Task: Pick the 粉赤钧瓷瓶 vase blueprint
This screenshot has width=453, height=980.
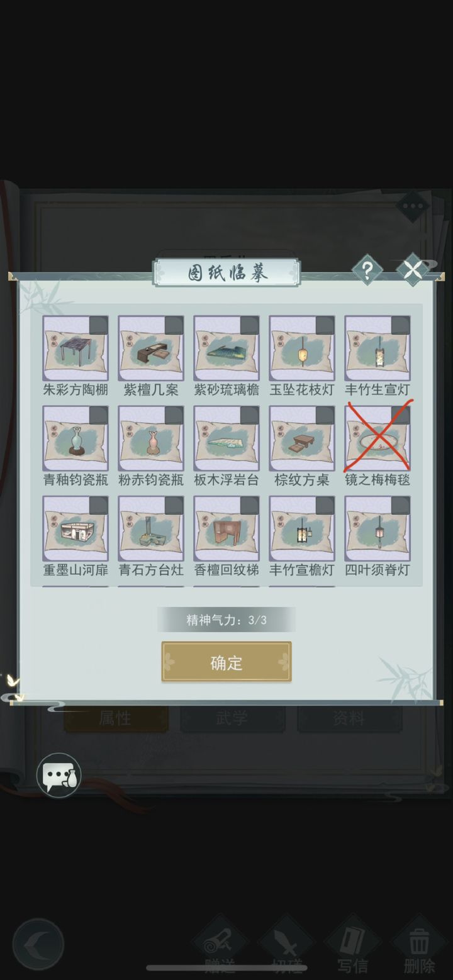Action: coord(151,438)
